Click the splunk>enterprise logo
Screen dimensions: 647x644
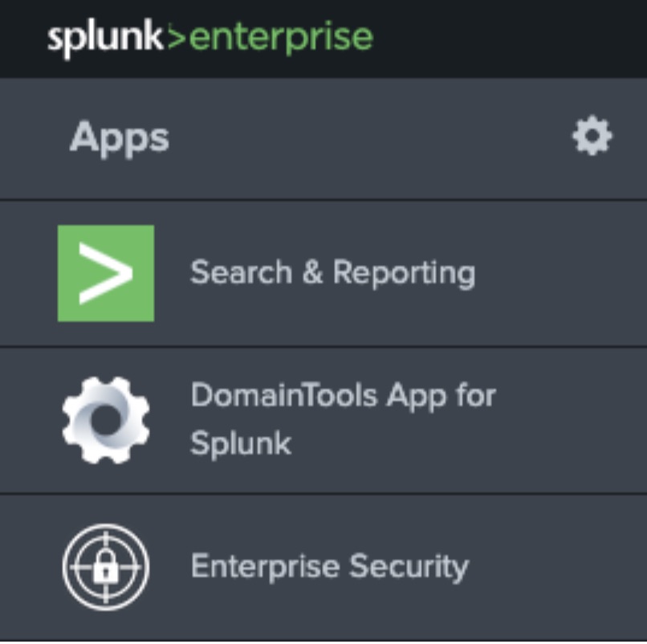(210, 38)
